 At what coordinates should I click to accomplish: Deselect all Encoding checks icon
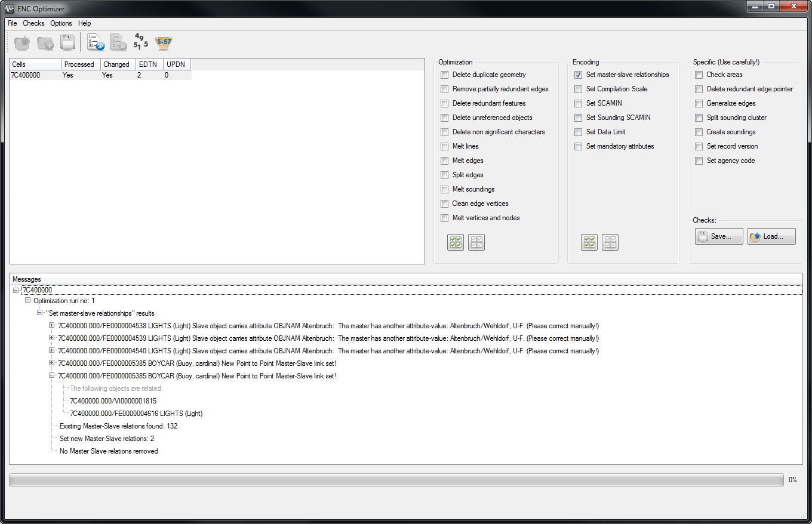pos(610,242)
